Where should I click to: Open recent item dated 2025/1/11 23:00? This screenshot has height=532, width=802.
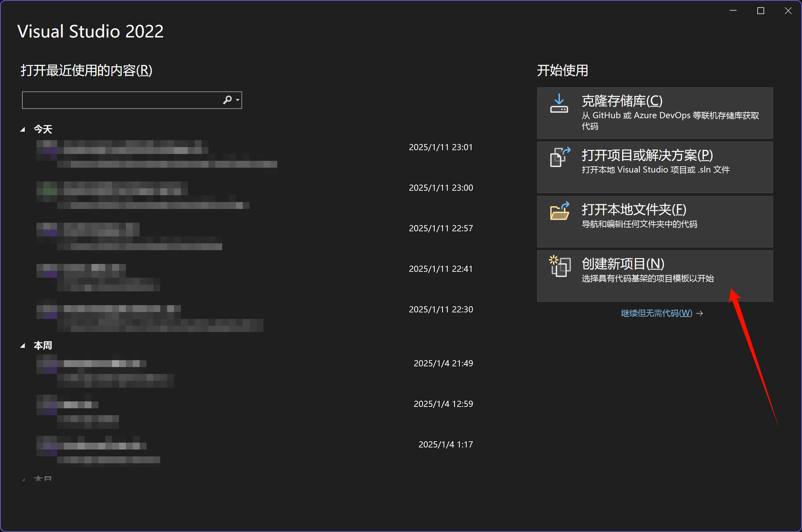254,195
